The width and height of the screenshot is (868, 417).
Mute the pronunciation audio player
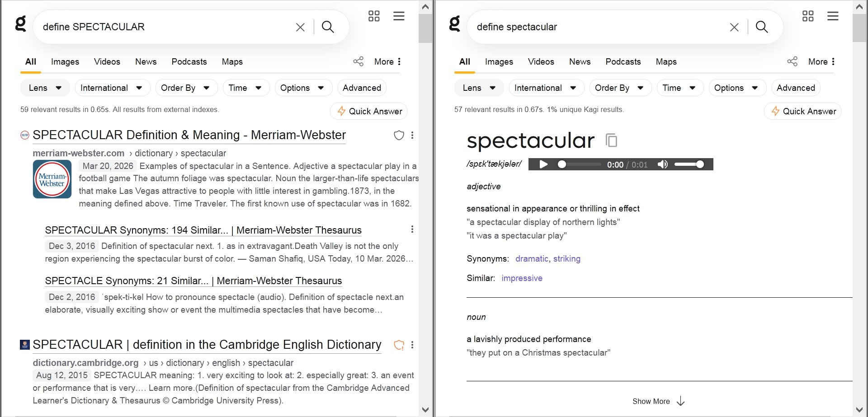click(663, 164)
